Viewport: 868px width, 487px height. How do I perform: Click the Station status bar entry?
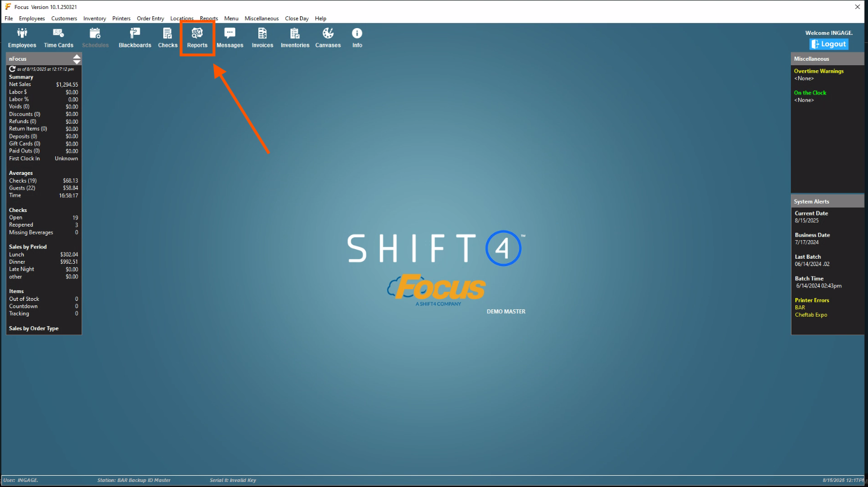pos(134,480)
